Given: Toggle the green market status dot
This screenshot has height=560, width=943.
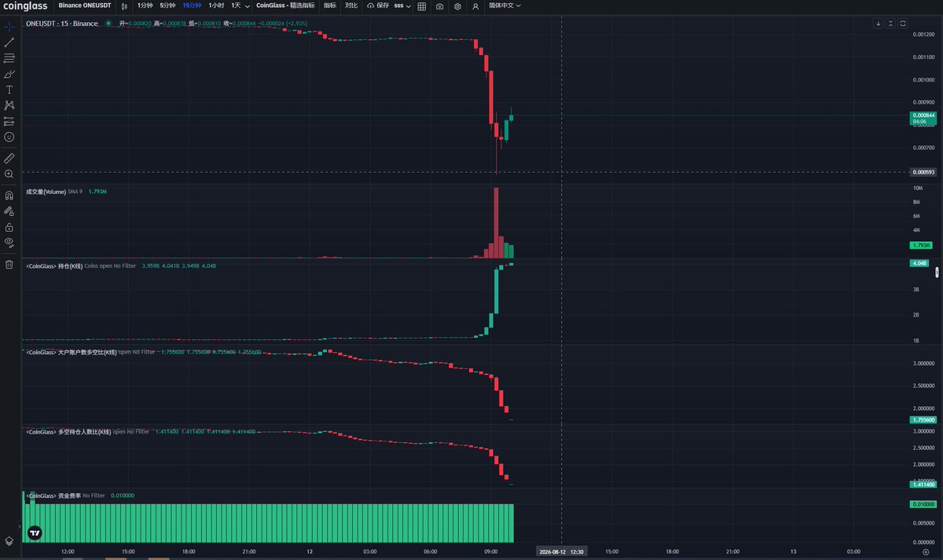Looking at the screenshot, I should [x=108, y=24].
